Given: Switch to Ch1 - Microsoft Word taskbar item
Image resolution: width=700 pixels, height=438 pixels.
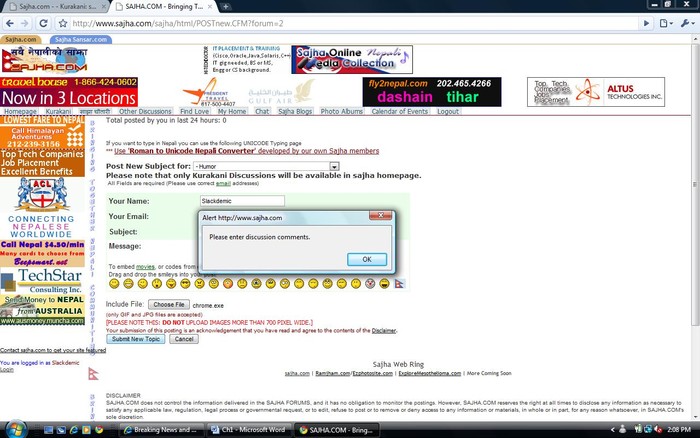Looking at the screenshot, I should point(252,428).
